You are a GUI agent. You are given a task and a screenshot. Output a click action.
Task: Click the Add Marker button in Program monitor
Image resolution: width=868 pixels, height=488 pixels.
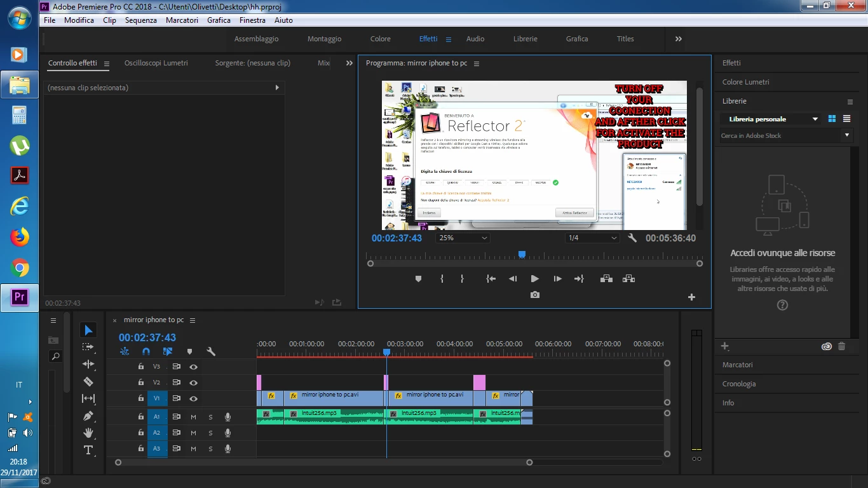coord(418,279)
